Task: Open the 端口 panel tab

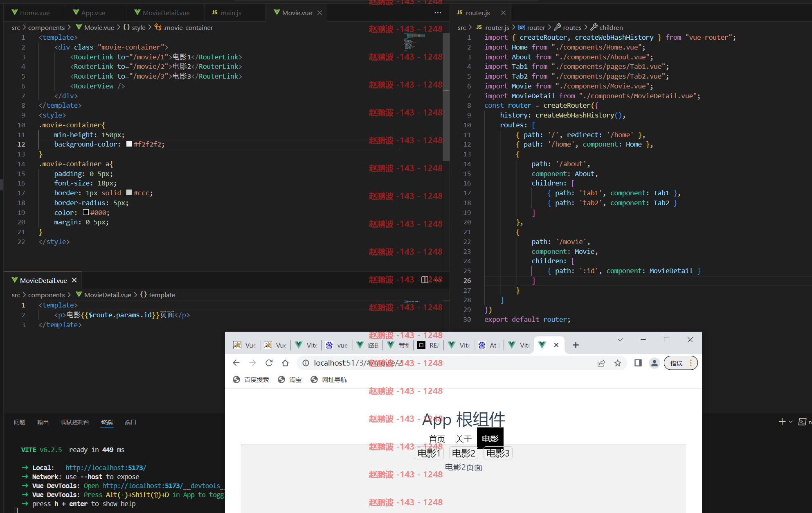Action: (x=130, y=422)
